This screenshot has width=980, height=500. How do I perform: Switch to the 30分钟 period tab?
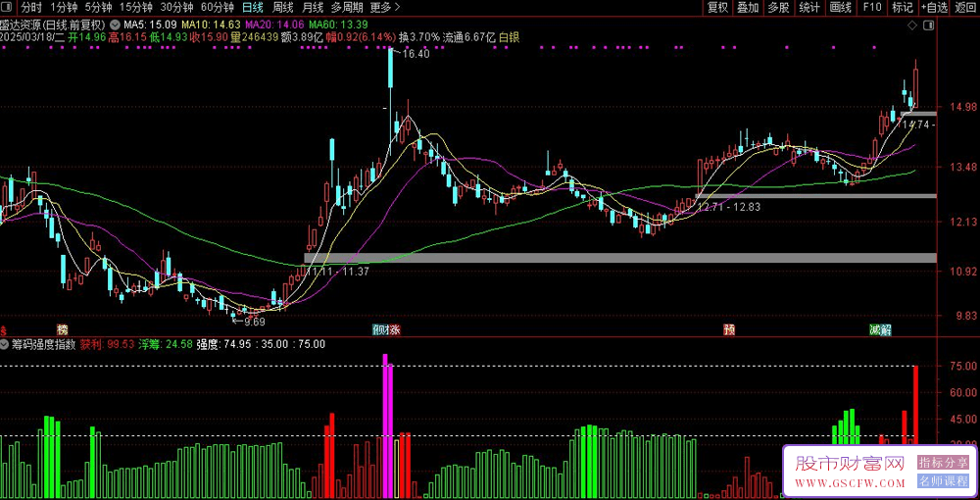176,8
